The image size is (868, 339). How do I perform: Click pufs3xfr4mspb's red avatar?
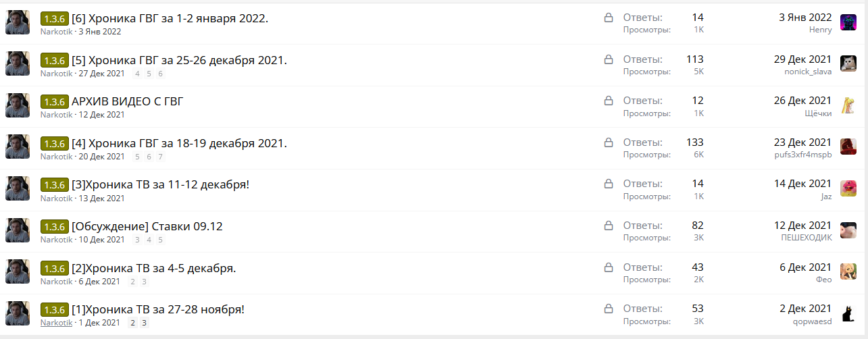click(848, 147)
